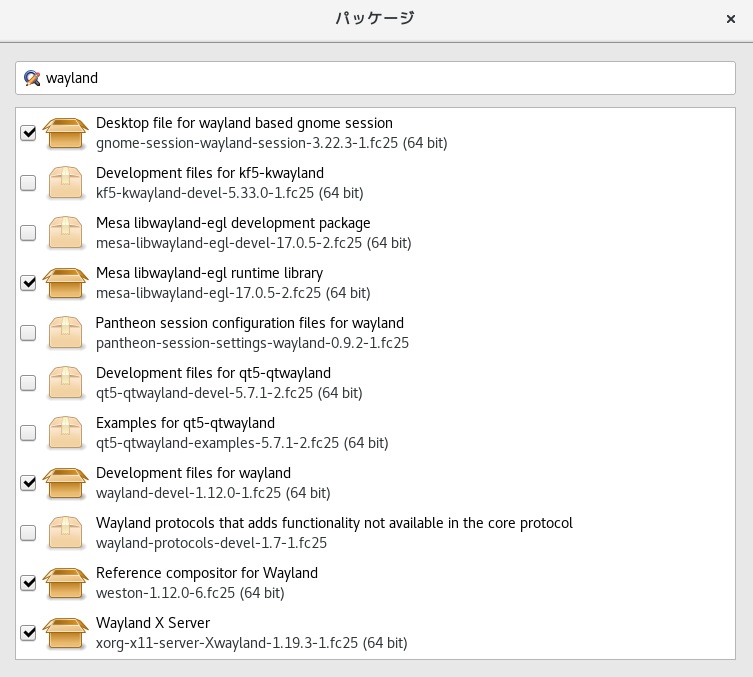753x677 pixels.
Task: Enable the kf5-kwayland-devel package checkbox
Action: pos(28,183)
